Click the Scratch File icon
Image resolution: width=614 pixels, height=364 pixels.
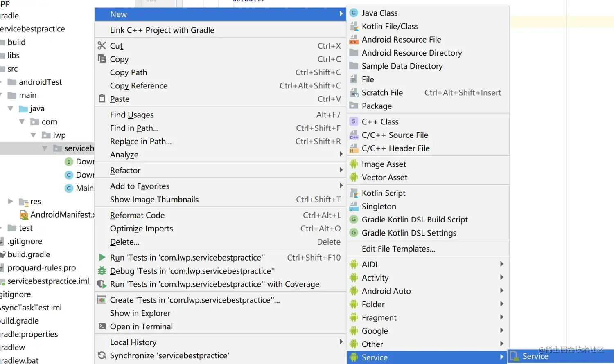click(354, 93)
